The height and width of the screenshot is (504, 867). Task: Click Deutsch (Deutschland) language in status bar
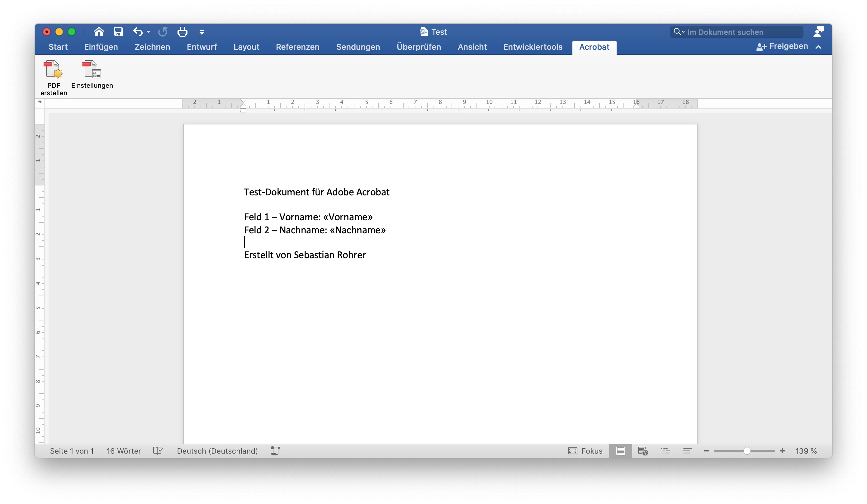[x=217, y=451]
